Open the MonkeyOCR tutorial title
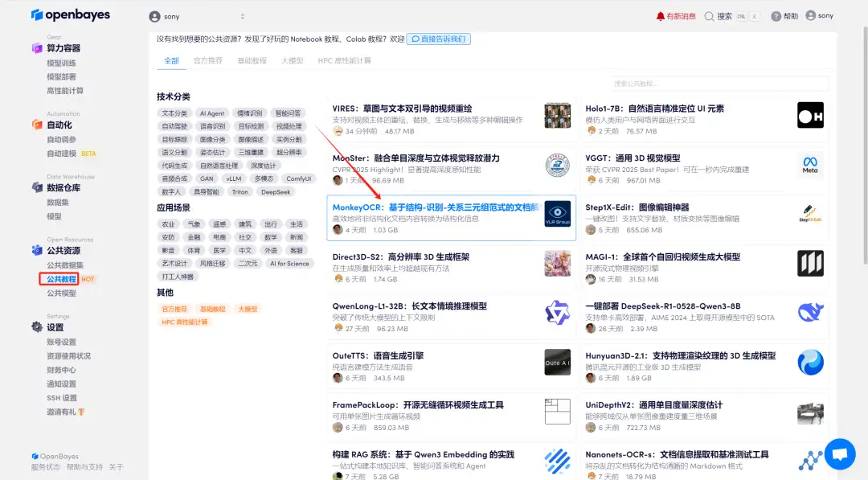The width and height of the screenshot is (868, 480). (x=435, y=207)
